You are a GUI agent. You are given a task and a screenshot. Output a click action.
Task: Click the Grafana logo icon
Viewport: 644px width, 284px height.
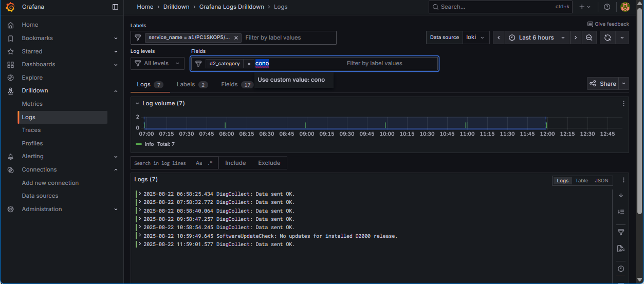(11, 7)
